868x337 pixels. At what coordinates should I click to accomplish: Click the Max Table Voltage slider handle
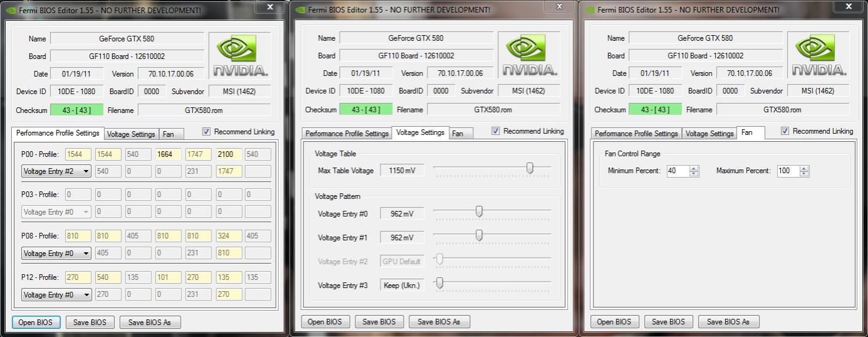(x=530, y=168)
